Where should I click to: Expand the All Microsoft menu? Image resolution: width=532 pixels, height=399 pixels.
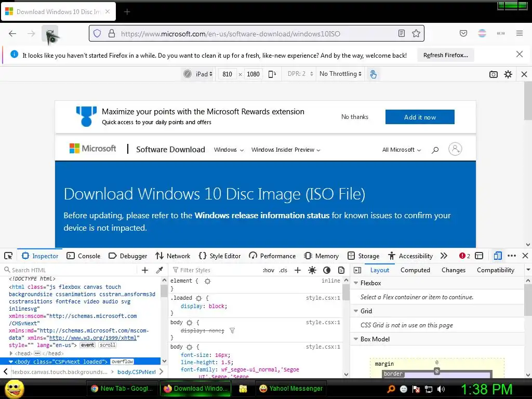click(402, 150)
